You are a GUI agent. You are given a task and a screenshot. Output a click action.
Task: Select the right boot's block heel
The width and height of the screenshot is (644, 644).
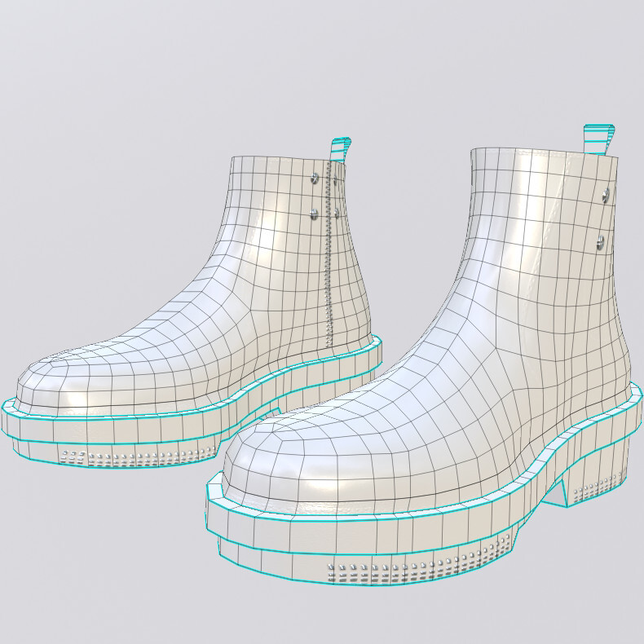[598, 472]
